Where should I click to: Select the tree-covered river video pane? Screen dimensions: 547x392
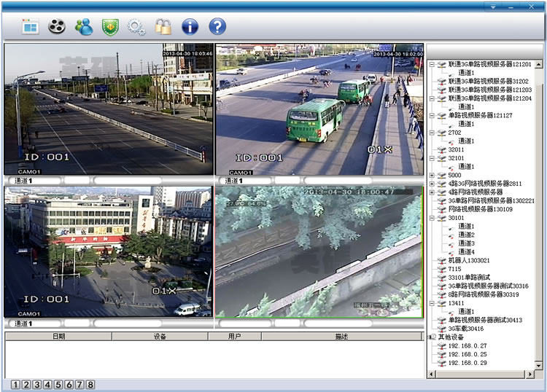coord(319,251)
